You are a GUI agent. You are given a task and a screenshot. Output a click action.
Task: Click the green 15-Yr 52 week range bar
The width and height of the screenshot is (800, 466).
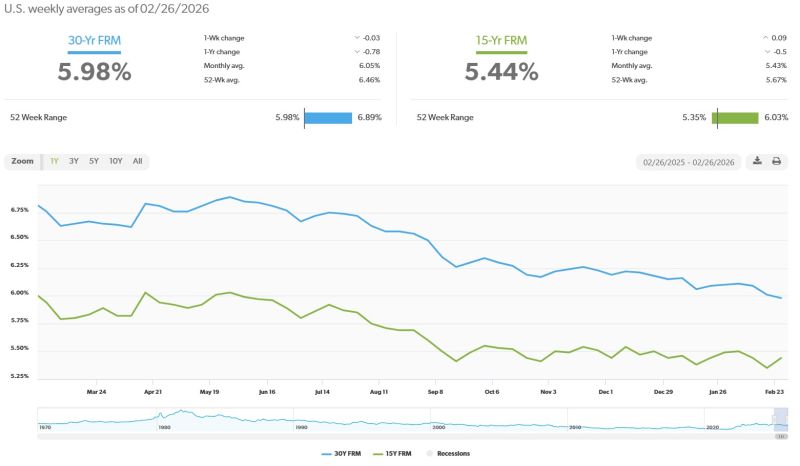(x=735, y=118)
